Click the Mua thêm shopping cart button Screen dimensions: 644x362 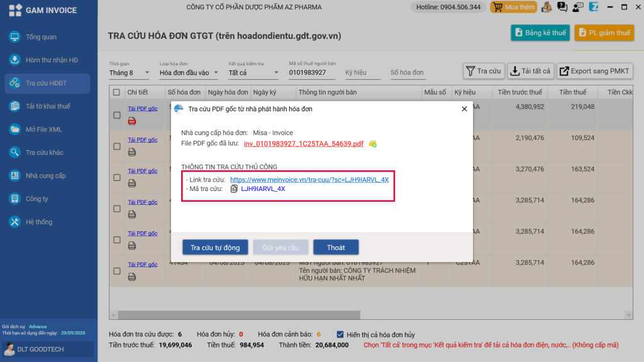coord(514,8)
